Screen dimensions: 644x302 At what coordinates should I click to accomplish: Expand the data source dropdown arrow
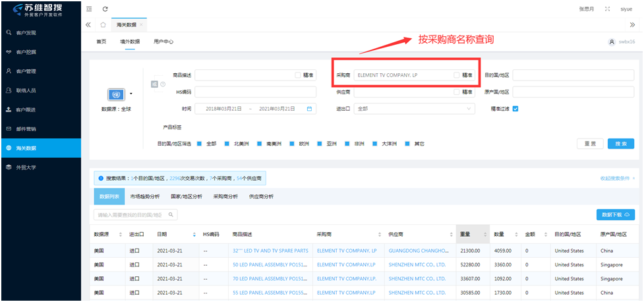pos(131,94)
